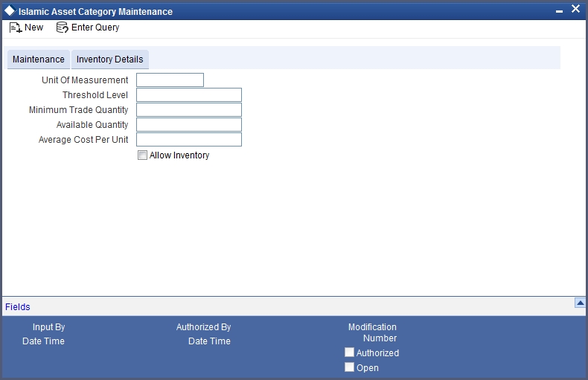
Task: Click the Input By label
Action: 48,327
